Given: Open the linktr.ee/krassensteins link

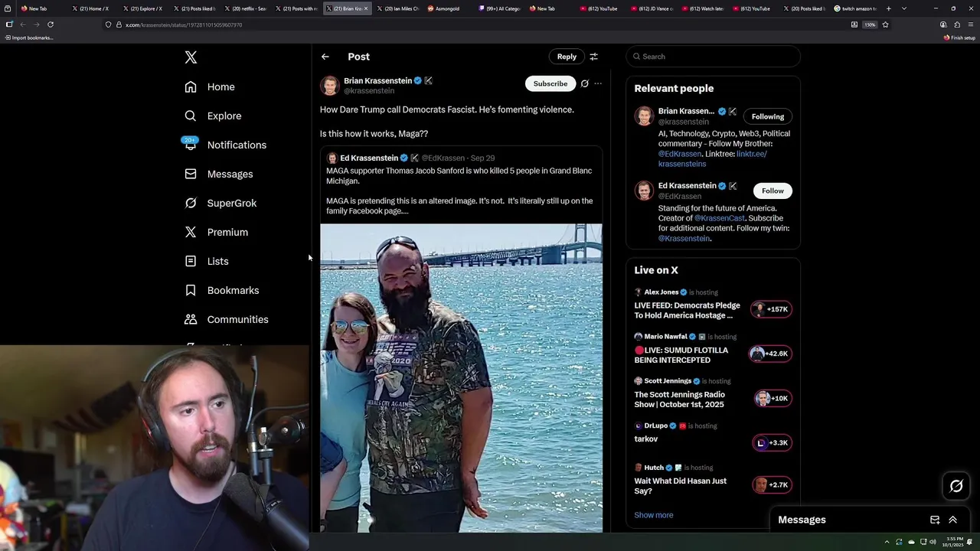Looking at the screenshot, I should 713,158.
